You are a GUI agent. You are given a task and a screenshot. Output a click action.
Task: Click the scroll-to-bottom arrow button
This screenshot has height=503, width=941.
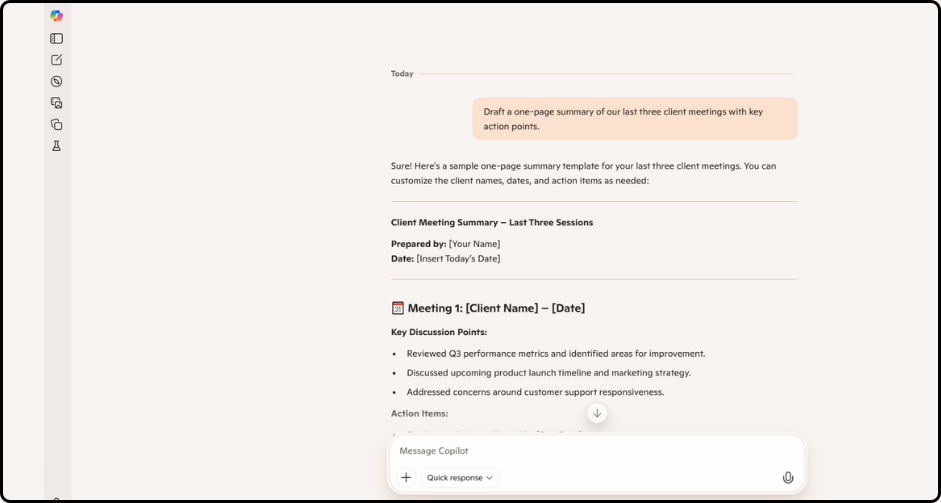597,413
